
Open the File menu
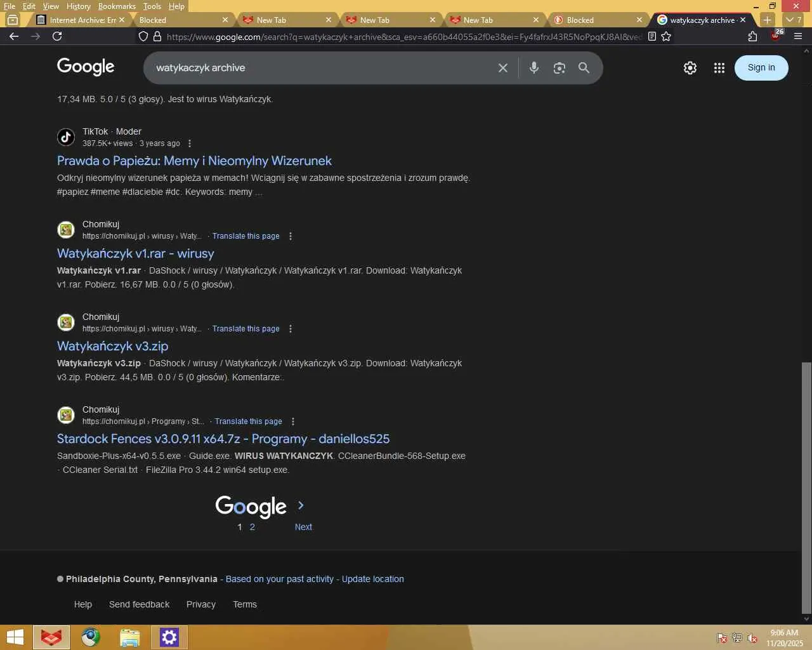10,6
